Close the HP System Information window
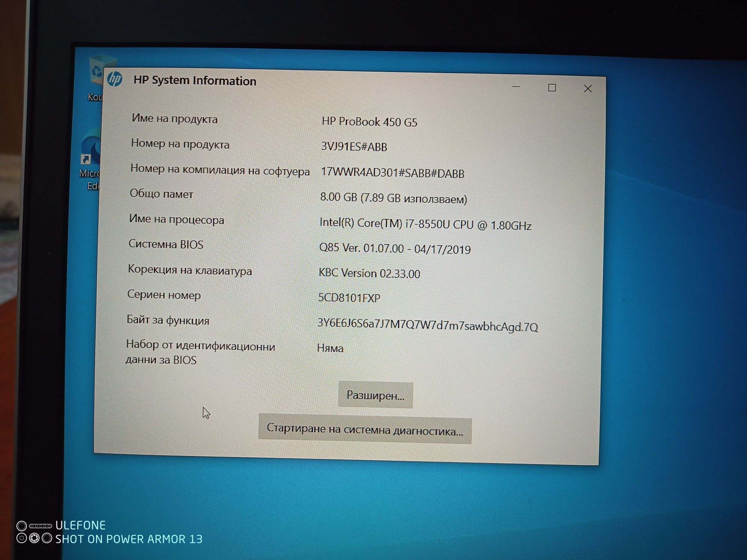747x560 pixels. (588, 89)
